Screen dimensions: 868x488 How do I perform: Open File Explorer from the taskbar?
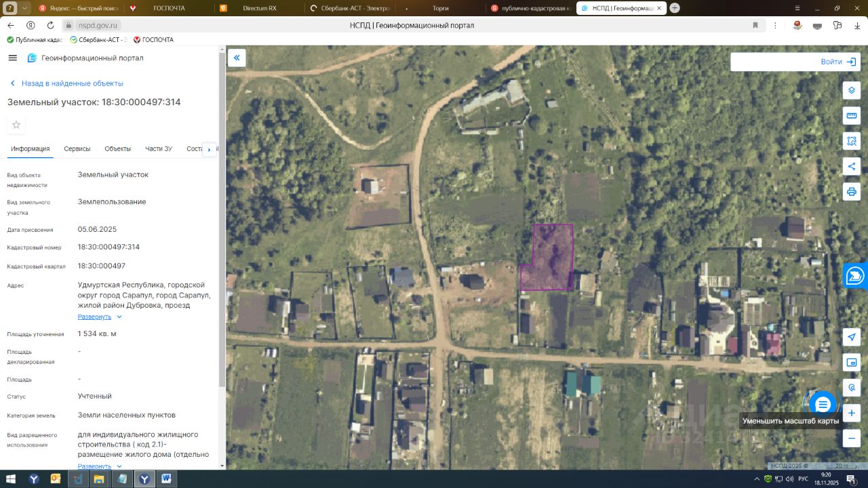pos(99,479)
